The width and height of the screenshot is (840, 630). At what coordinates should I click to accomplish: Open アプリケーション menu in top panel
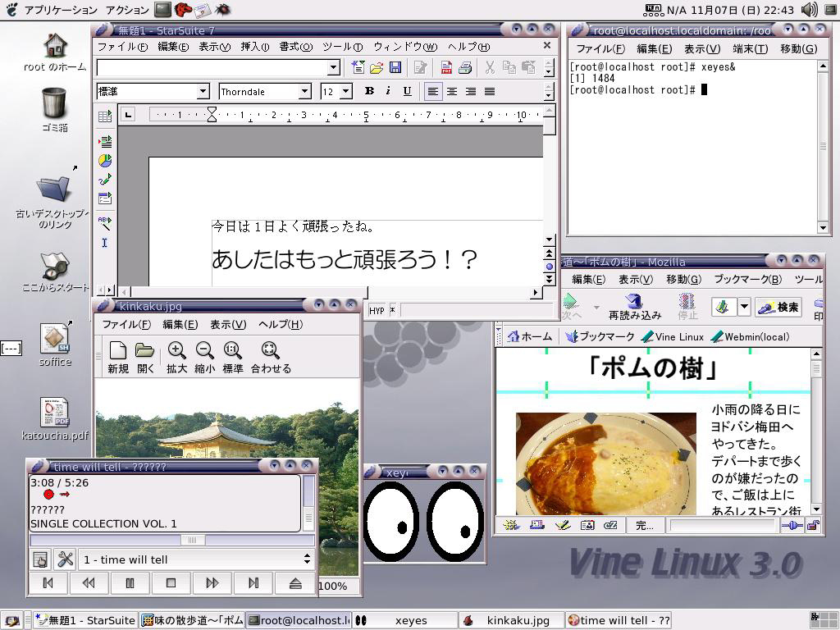[61, 10]
